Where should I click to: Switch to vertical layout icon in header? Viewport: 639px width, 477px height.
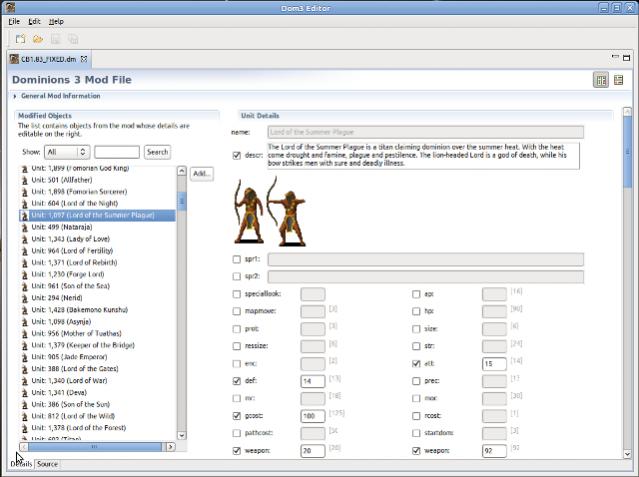tap(619, 79)
